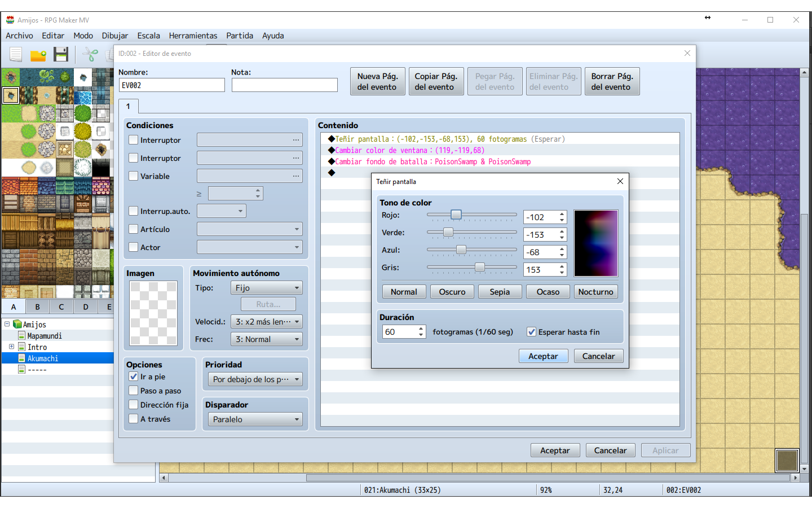Expand the Intro map tree node
This screenshot has width=812, height=508.
point(11,347)
